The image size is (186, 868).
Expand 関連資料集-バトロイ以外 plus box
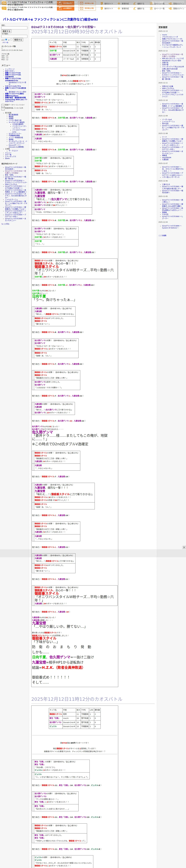coord(3,109)
